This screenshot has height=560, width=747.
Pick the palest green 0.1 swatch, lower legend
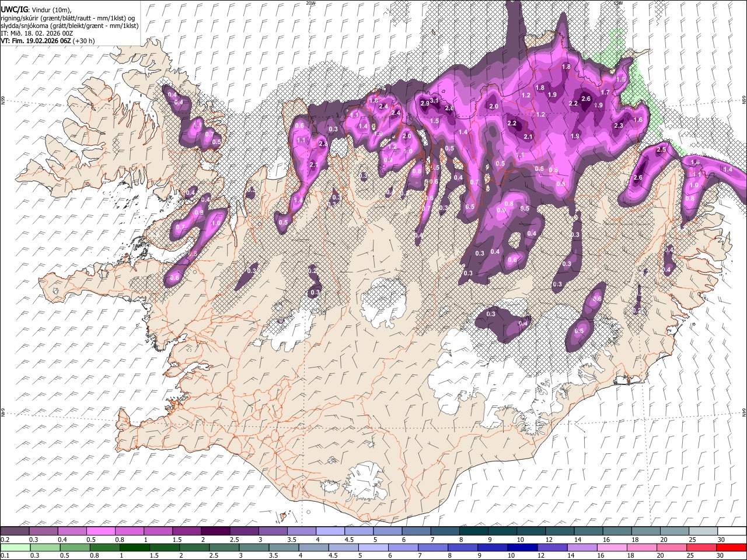[15, 547]
